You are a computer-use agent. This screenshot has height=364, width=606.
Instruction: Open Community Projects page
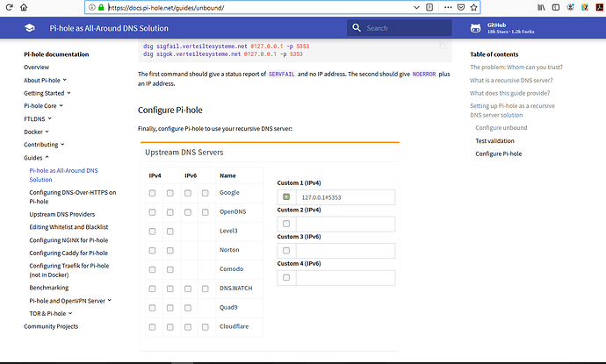pos(51,326)
